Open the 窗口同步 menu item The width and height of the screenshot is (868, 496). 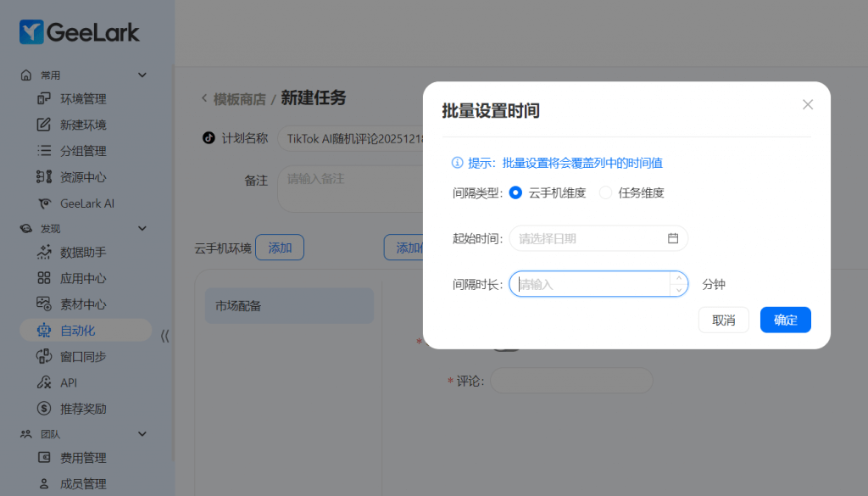tap(83, 357)
